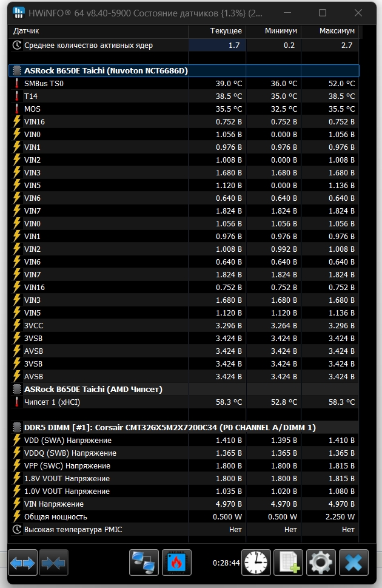This screenshot has height=588, width=382.
Task: Click the log file with plus button
Action: tap(288, 562)
